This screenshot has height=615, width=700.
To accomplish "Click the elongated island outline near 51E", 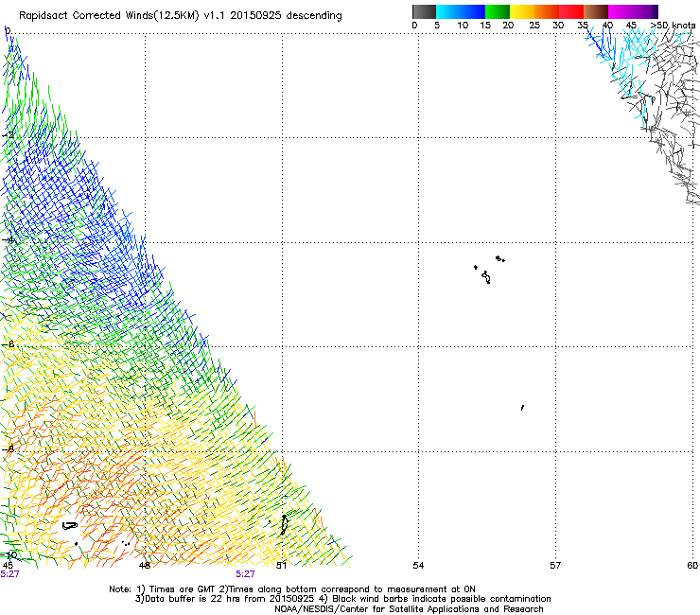I will click(284, 525).
